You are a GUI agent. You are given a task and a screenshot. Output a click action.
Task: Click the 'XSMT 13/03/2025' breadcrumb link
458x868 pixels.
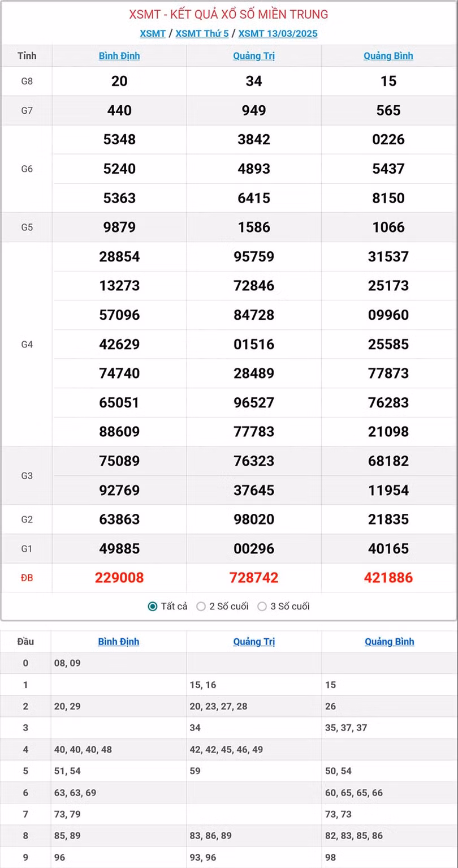(x=278, y=33)
